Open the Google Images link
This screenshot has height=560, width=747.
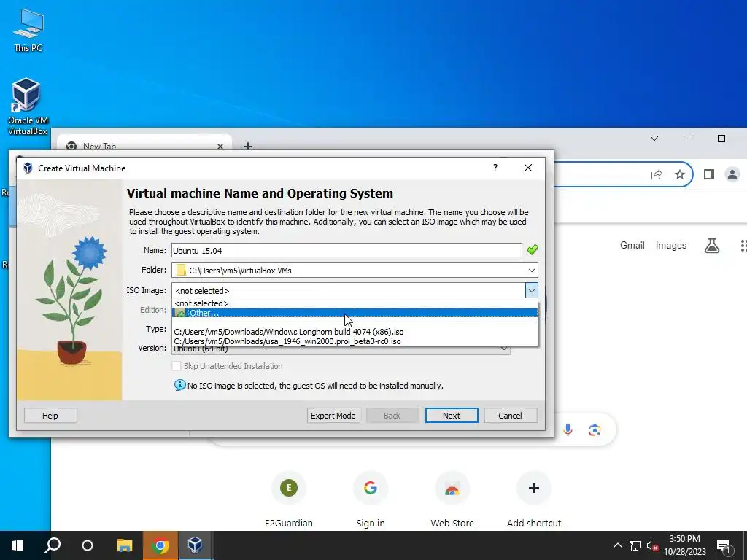click(671, 245)
